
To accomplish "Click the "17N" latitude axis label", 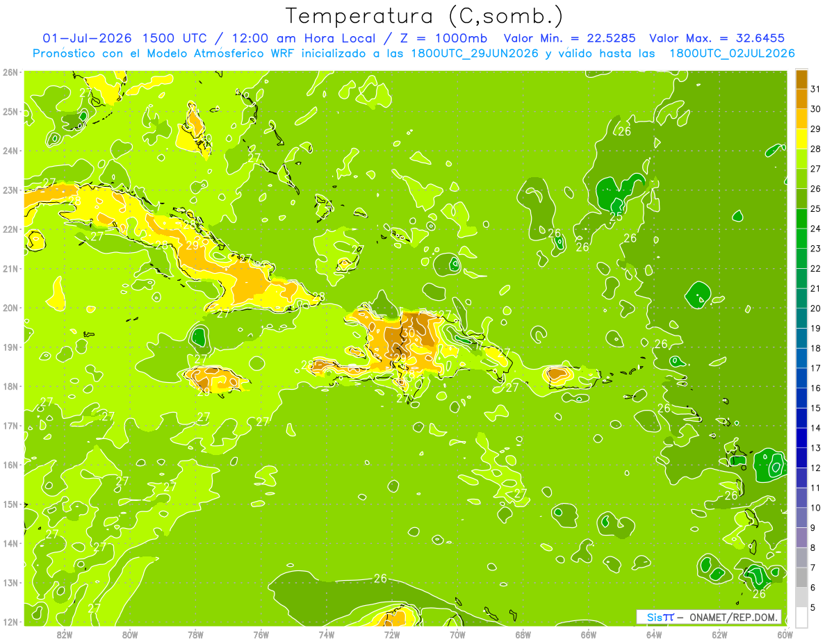I will (10, 425).
